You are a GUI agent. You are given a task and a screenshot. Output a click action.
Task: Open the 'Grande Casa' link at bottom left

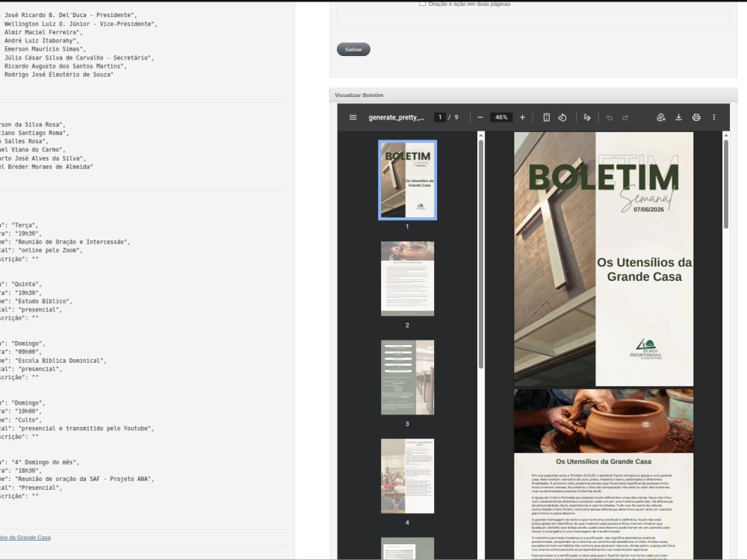(25, 537)
